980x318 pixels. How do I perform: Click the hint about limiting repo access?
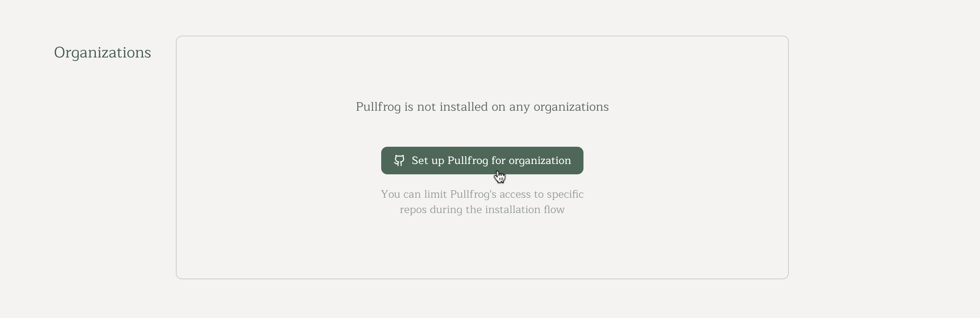pos(482,202)
